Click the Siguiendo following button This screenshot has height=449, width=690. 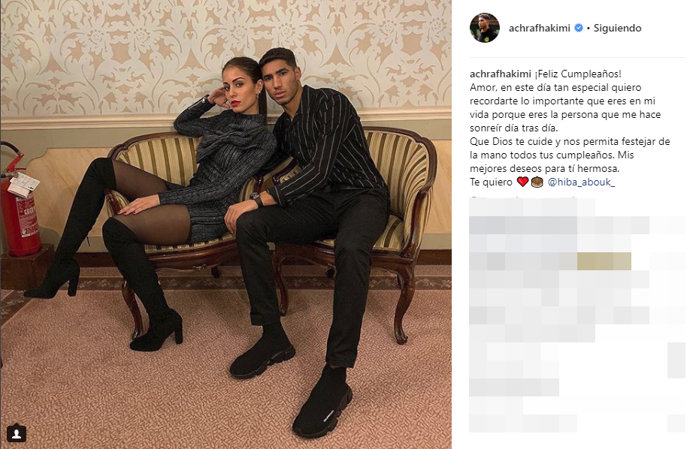click(617, 28)
